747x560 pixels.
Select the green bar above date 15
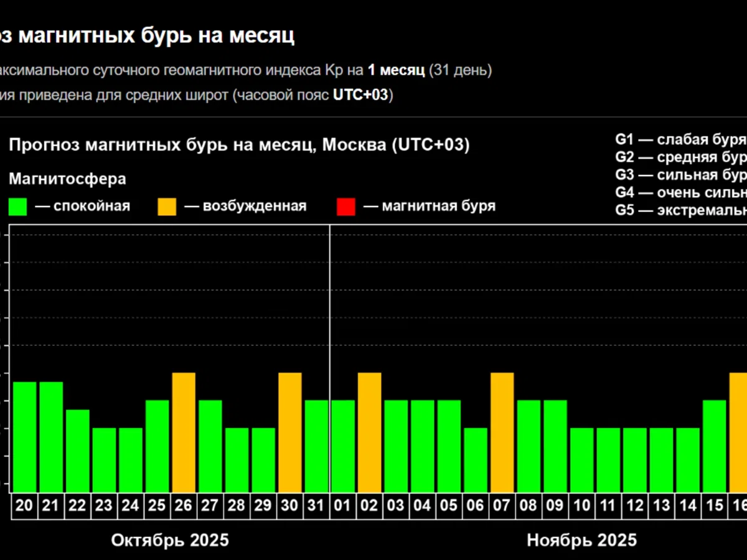click(x=715, y=446)
